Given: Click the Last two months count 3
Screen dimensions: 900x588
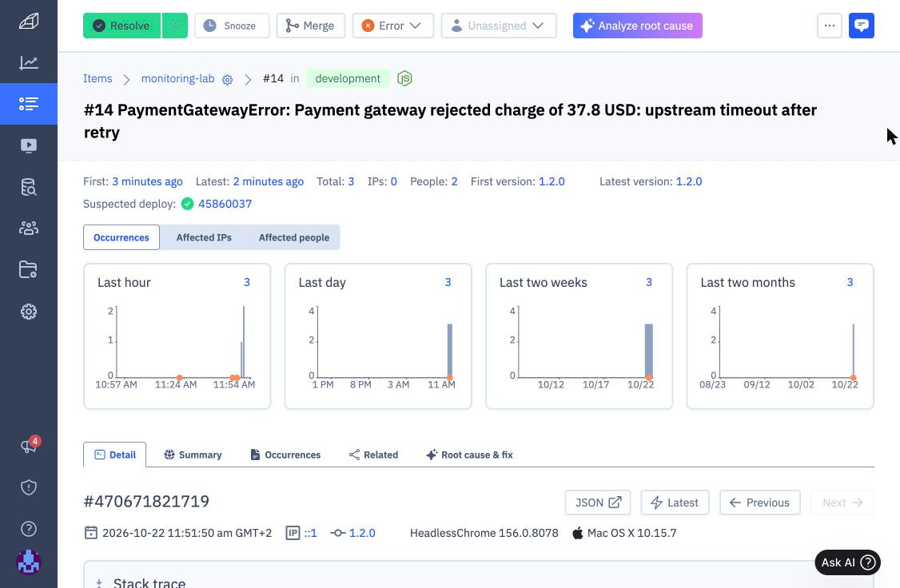Looking at the screenshot, I should [850, 282].
